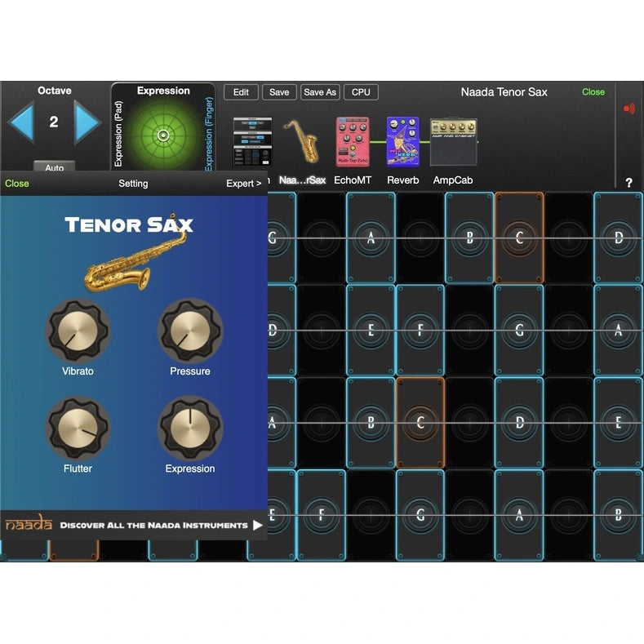
Task: Play the D pad in third row
Action: tap(519, 423)
